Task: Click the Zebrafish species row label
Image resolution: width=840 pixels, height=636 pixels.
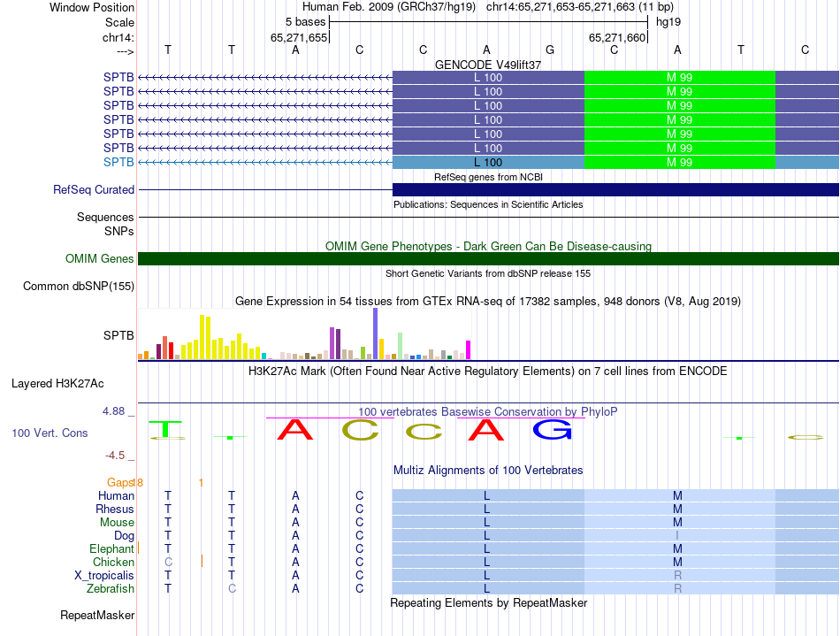Action: 111,589
